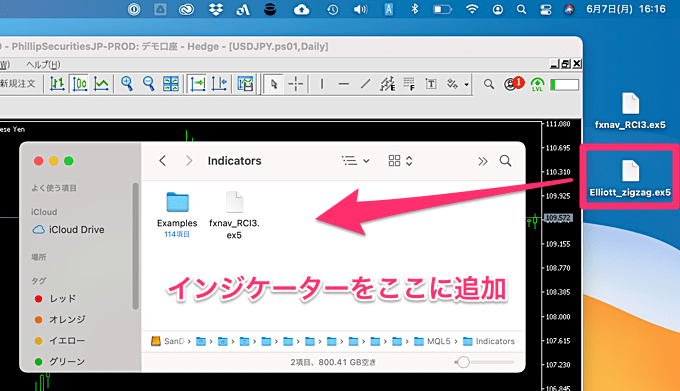
Task: Select the オレンジ orange tag
Action: pos(60,319)
